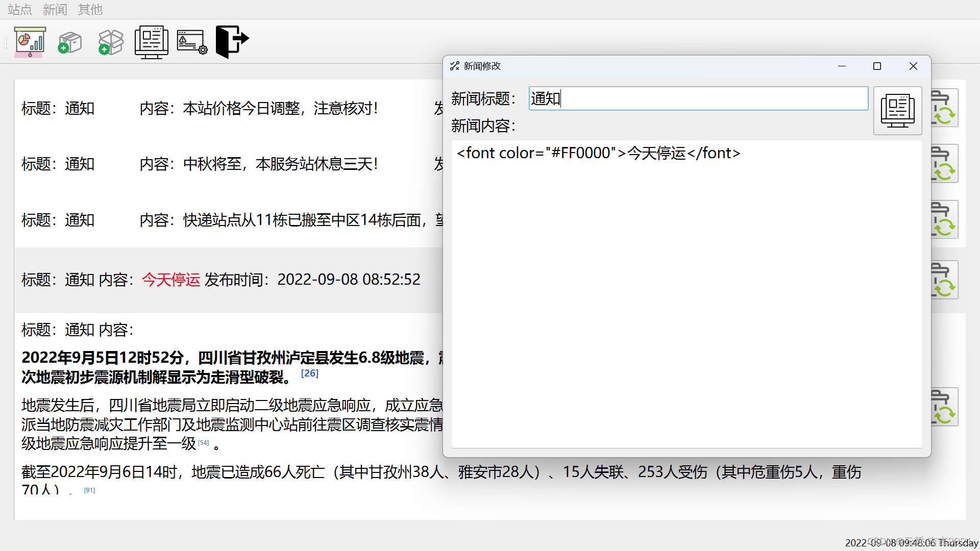Click the refresh-edit icon for the 本站价格今日调整 row
980x551 pixels.
click(945, 108)
